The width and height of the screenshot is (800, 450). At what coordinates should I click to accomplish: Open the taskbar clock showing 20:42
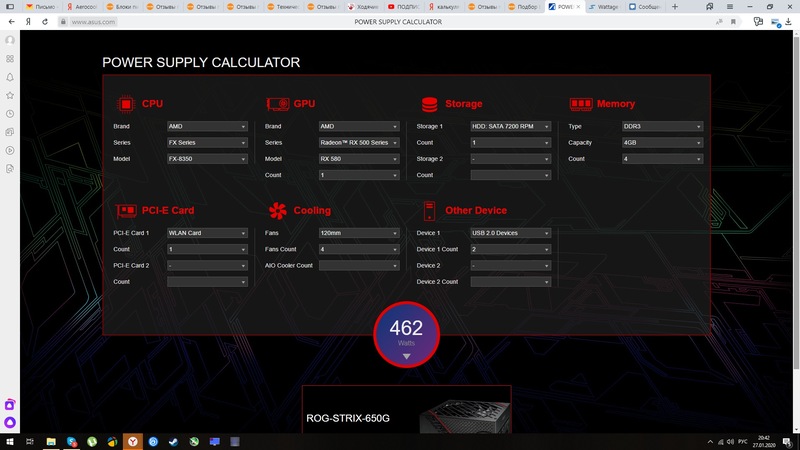[764, 441]
